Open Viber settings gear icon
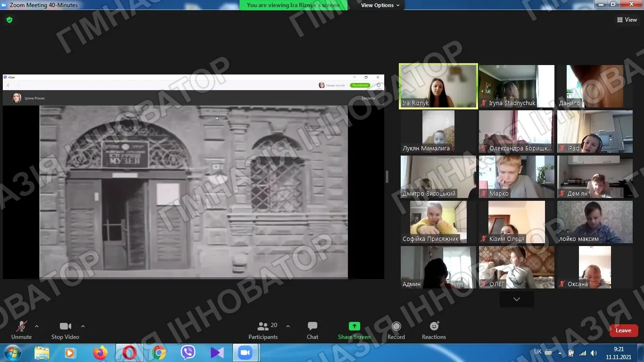 (x=378, y=85)
